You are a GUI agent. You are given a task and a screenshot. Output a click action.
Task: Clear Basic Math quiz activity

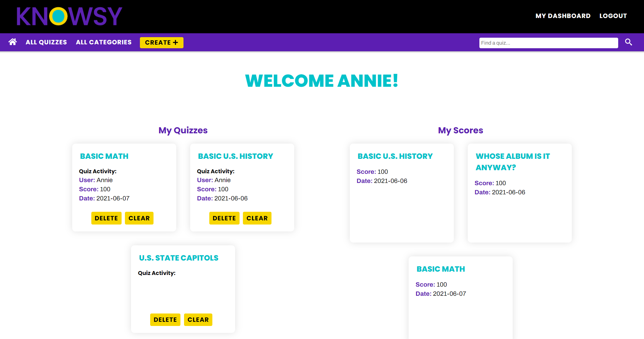[x=139, y=218]
